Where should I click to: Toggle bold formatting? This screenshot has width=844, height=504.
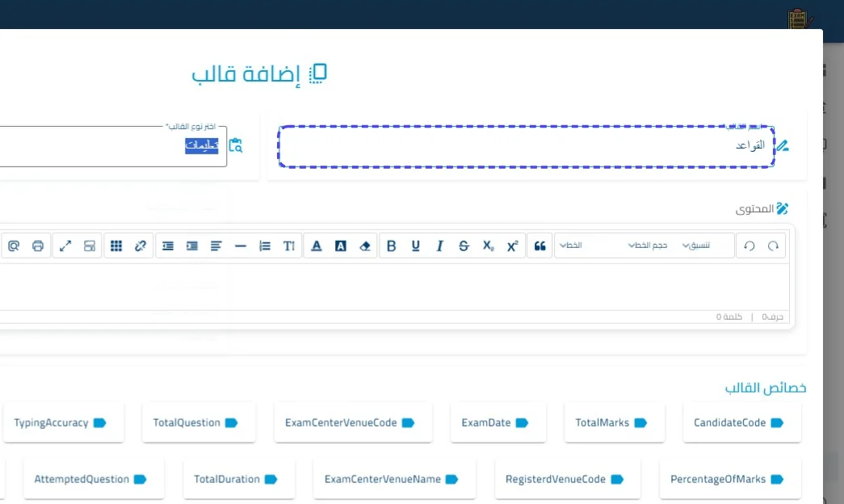click(392, 246)
